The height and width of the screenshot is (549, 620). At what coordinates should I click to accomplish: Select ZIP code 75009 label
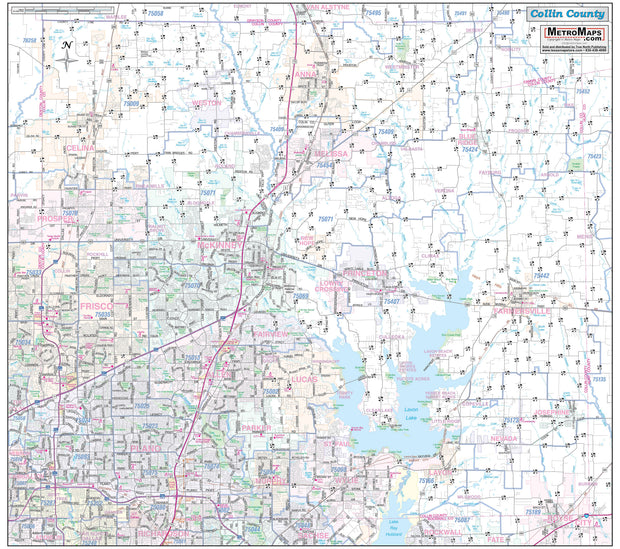point(131,104)
